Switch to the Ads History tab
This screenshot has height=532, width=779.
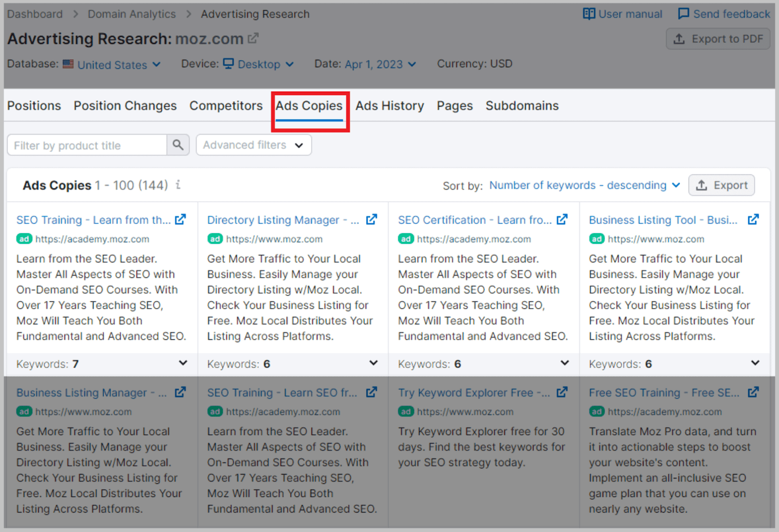389,106
